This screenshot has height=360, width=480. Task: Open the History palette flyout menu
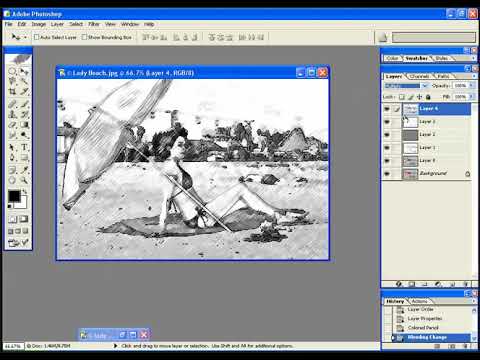coord(474,301)
